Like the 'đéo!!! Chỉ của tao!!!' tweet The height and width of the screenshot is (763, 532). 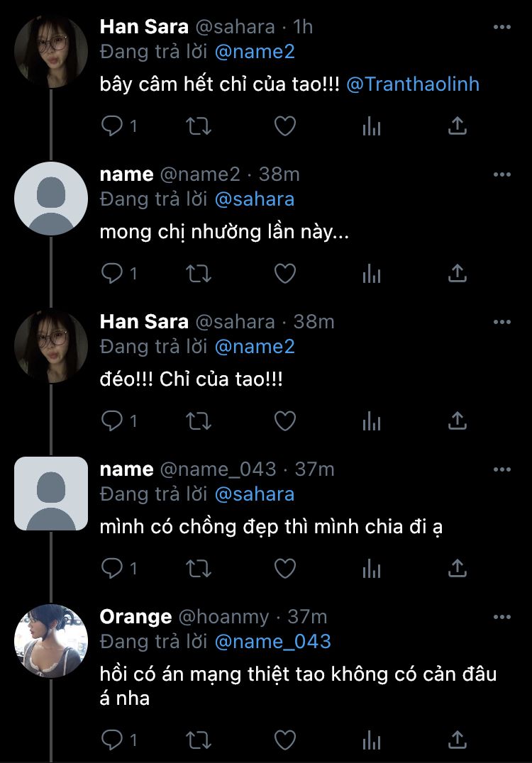[284, 421]
